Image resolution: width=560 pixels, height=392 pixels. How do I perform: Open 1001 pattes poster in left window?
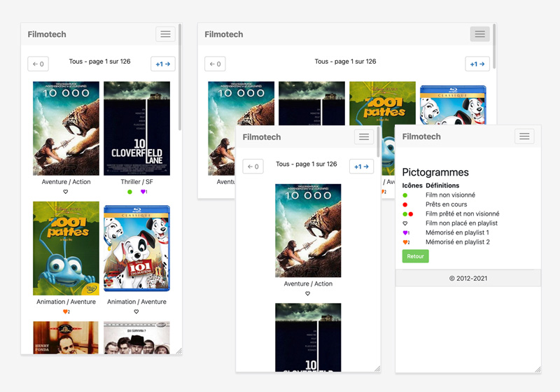(66, 248)
